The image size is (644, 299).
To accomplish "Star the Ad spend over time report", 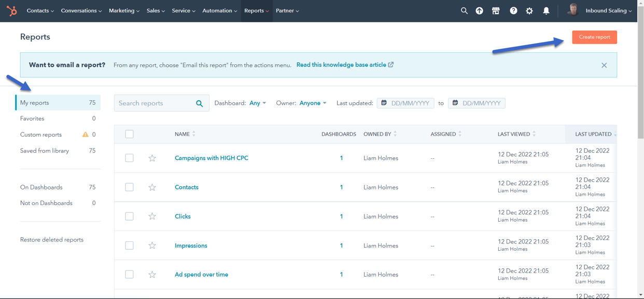I will click(152, 275).
